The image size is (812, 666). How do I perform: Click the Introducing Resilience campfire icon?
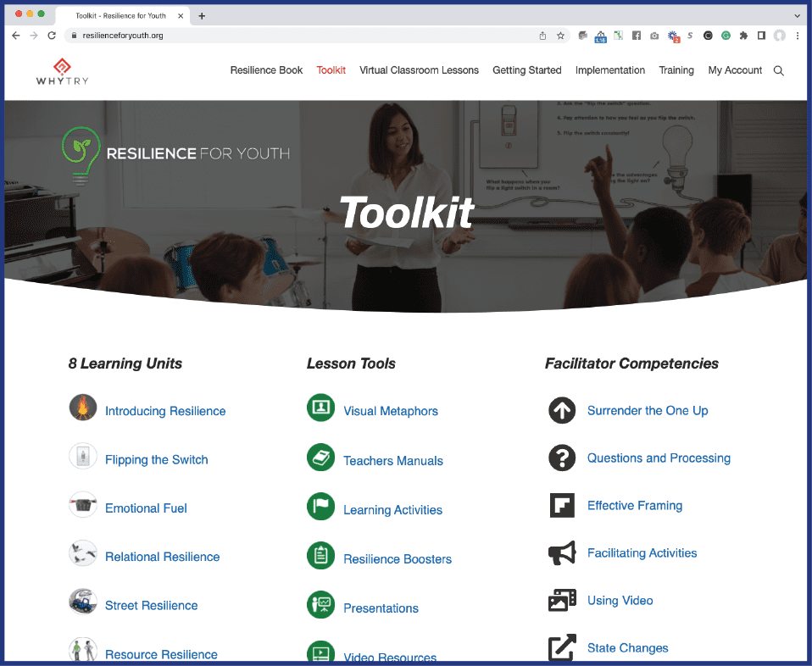coord(83,407)
